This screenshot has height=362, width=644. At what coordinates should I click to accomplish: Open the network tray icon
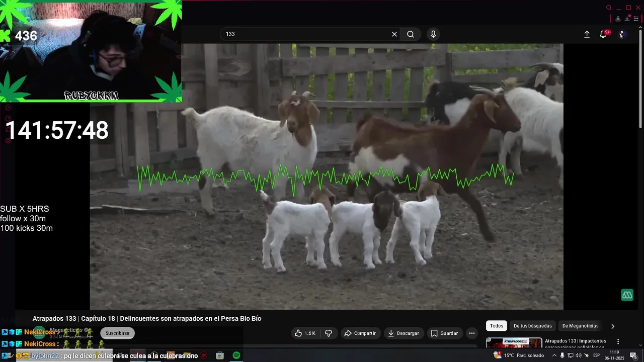[571, 355]
